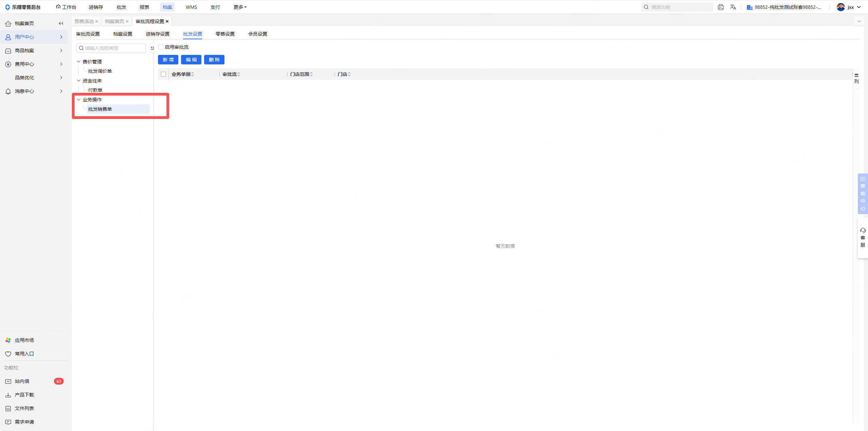Switch to the 零售设置 tab

pyautogui.click(x=225, y=34)
